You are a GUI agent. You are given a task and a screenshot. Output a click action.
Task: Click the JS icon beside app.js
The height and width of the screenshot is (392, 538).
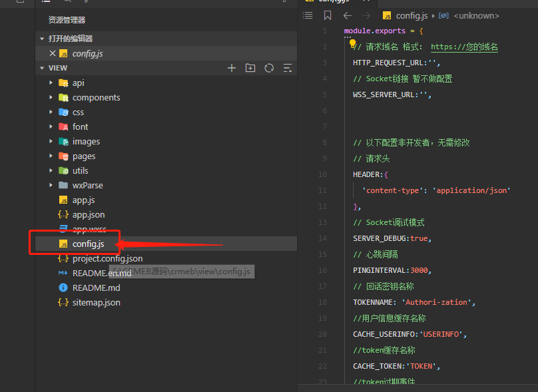click(x=63, y=200)
